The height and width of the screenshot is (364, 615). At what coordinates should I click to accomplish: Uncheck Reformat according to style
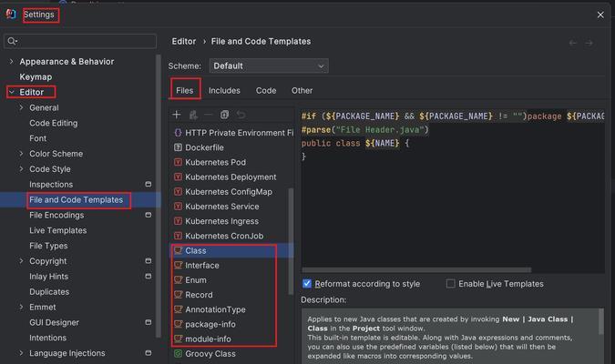(307, 283)
